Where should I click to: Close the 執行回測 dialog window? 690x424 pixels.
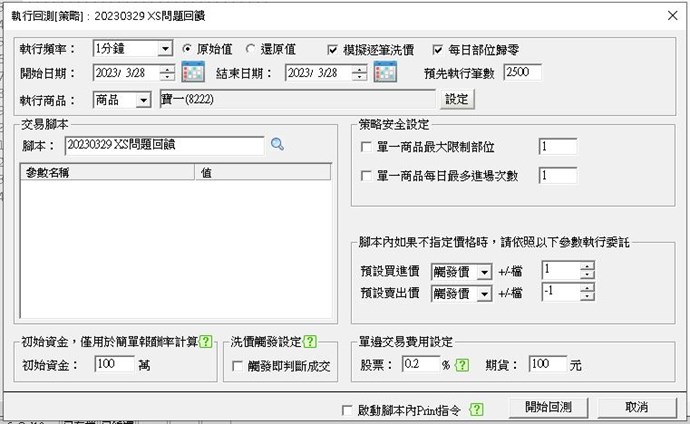pos(672,15)
